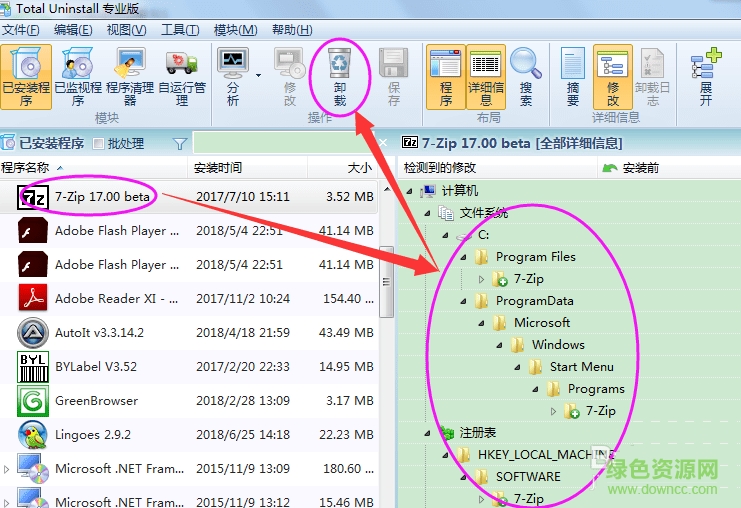Click the 分析 (Analyze) monitor icon

pyautogui.click(x=233, y=76)
